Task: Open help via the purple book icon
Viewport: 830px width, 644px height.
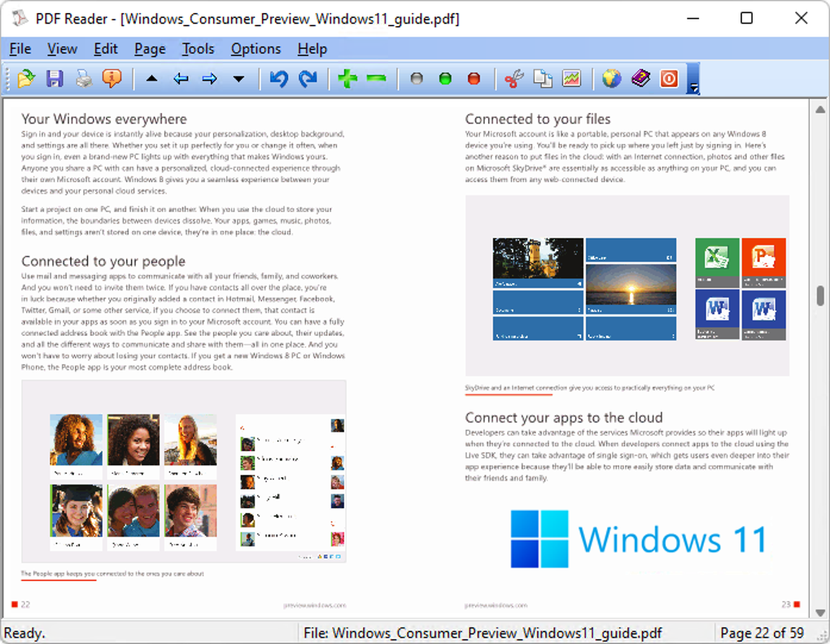Action: (641, 78)
